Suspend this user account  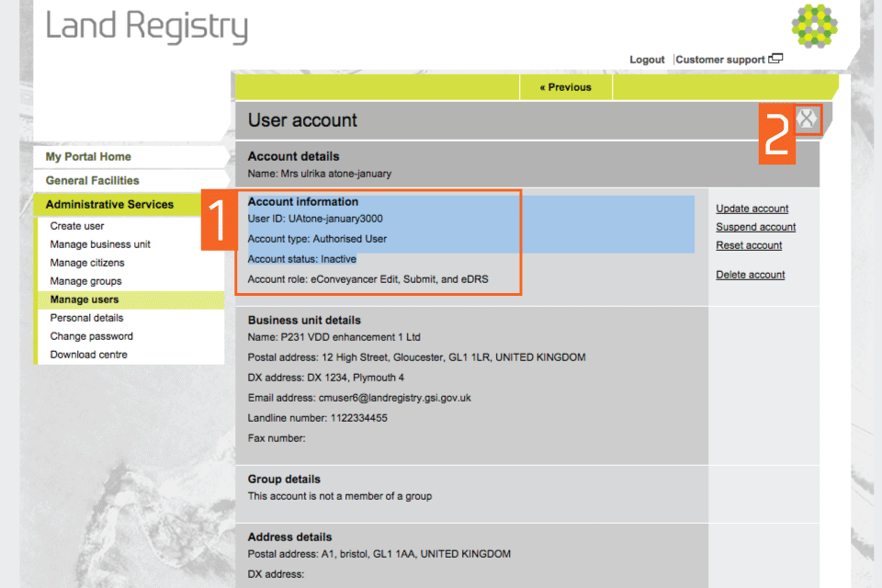755,227
